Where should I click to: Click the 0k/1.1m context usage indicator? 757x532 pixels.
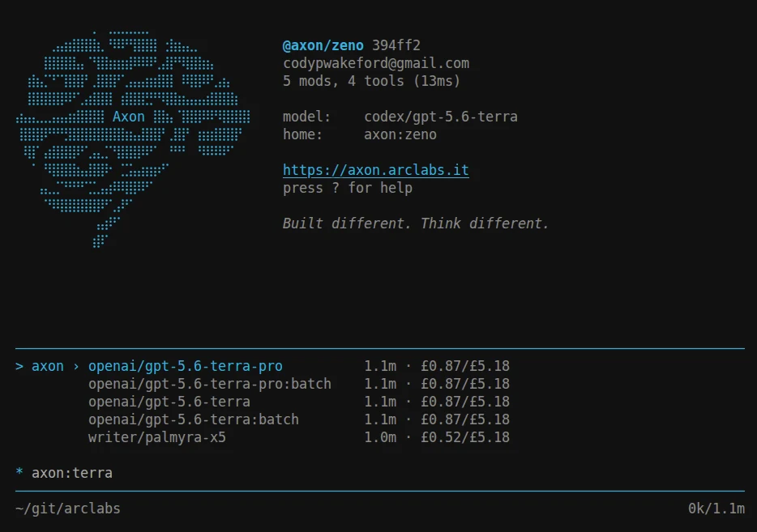pos(716,509)
